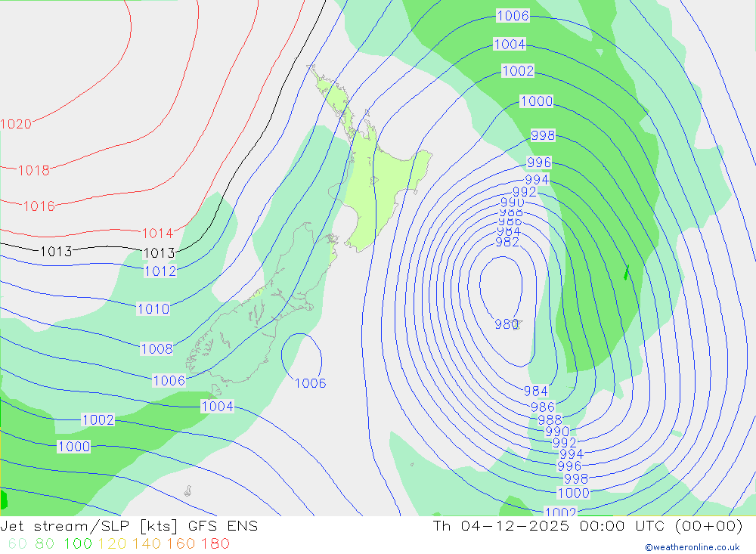Click the 982 isobar label
The height and width of the screenshot is (554, 756).
[507, 242]
